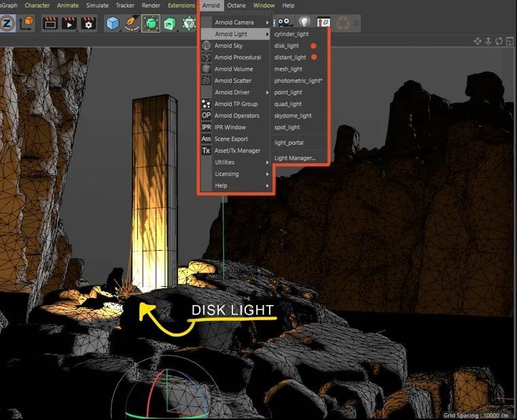Toggle the Z axis lock icon
The image size is (517, 420).
click(x=7, y=23)
